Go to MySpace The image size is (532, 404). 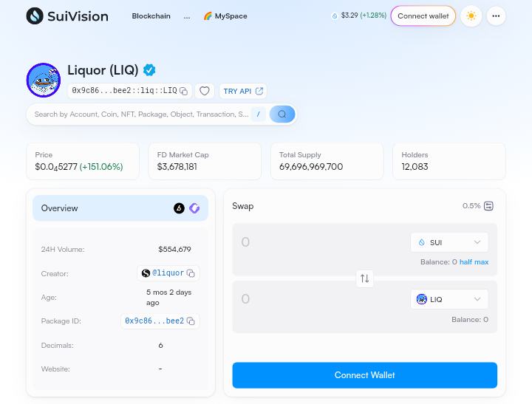click(225, 16)
